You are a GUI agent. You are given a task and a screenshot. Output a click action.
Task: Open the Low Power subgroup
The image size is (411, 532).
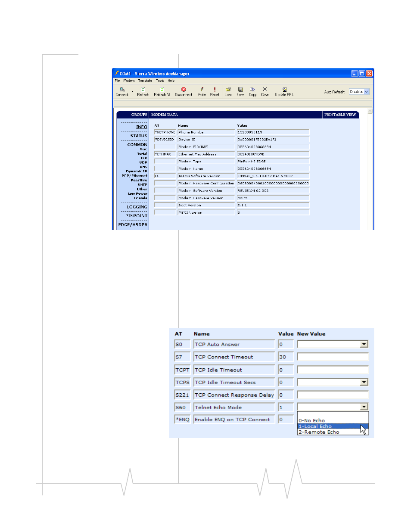[137, 193]
